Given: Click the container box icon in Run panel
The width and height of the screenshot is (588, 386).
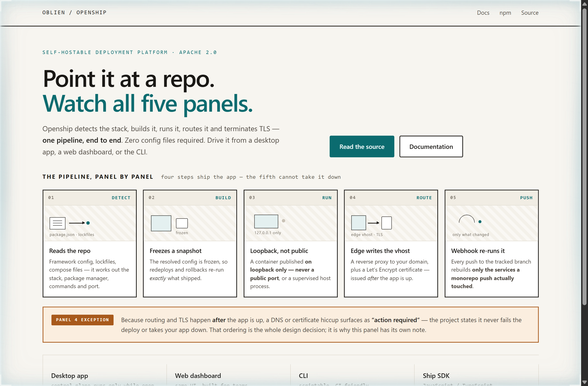Looking at the screenshot, I should [266, 221].
